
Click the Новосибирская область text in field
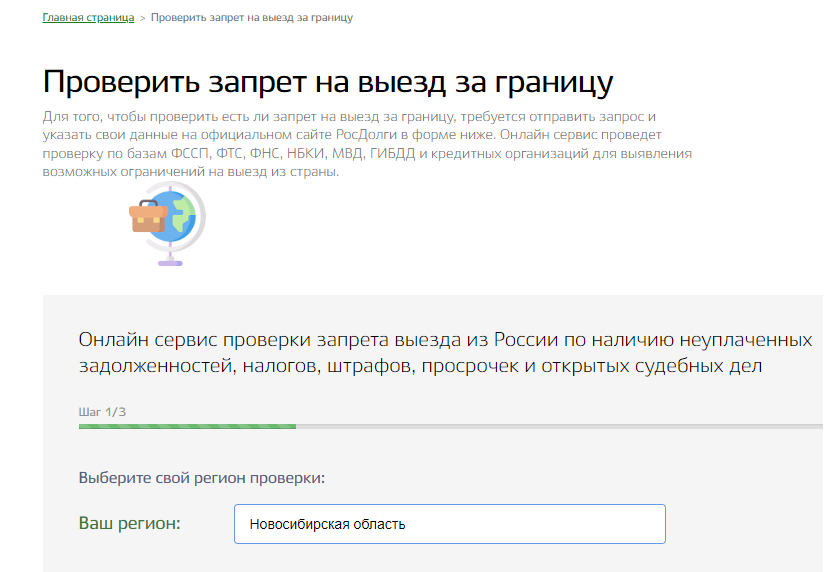point(327,524)
